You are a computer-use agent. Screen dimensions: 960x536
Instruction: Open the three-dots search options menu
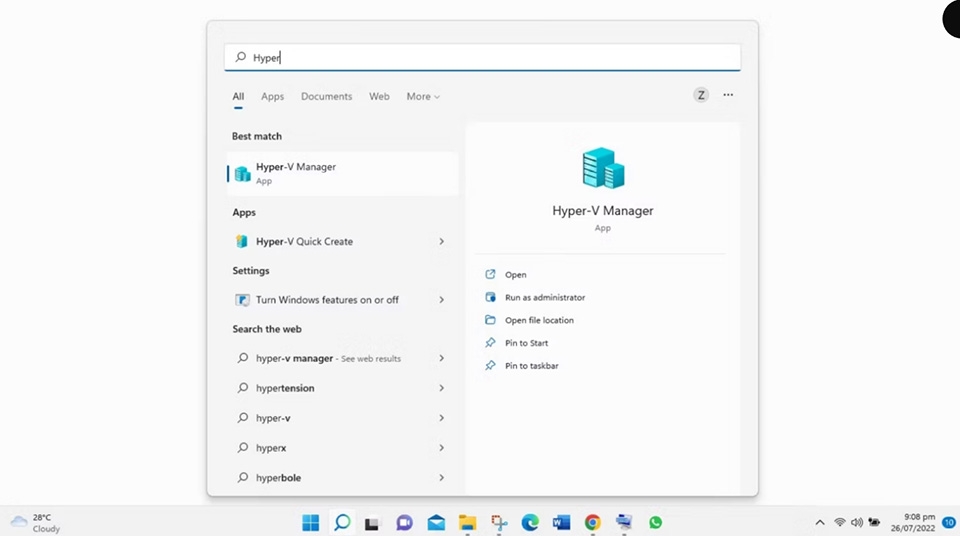pyautogui.click(x=728, y=95)
